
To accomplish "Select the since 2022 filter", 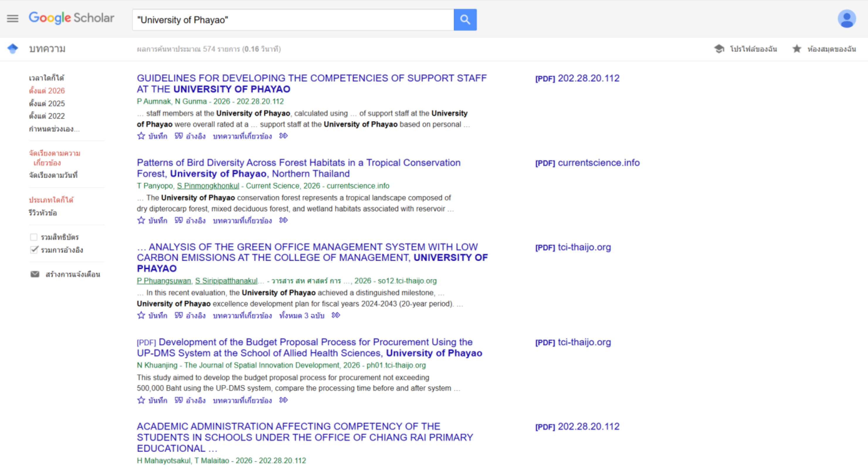I will point(47,116).
